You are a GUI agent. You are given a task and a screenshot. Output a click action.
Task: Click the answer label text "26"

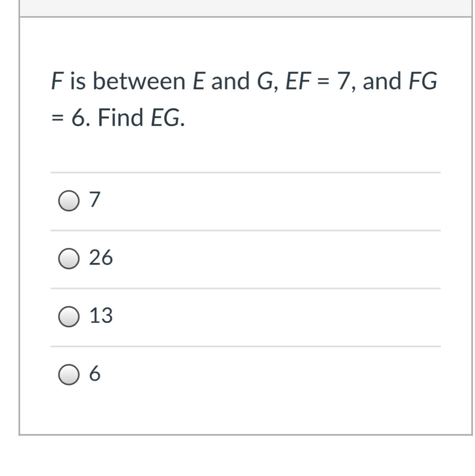[101, 258]
